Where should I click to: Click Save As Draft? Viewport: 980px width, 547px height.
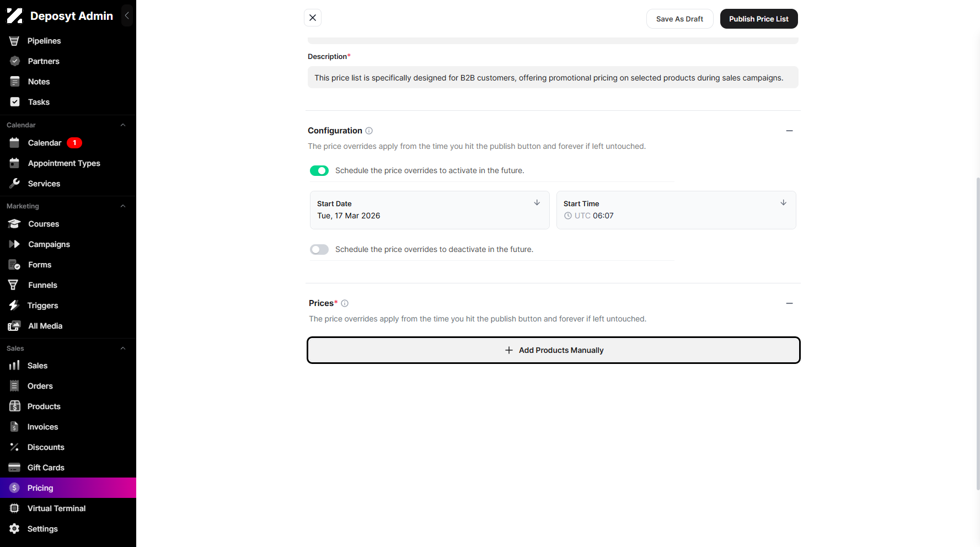(x=679, y=19)
